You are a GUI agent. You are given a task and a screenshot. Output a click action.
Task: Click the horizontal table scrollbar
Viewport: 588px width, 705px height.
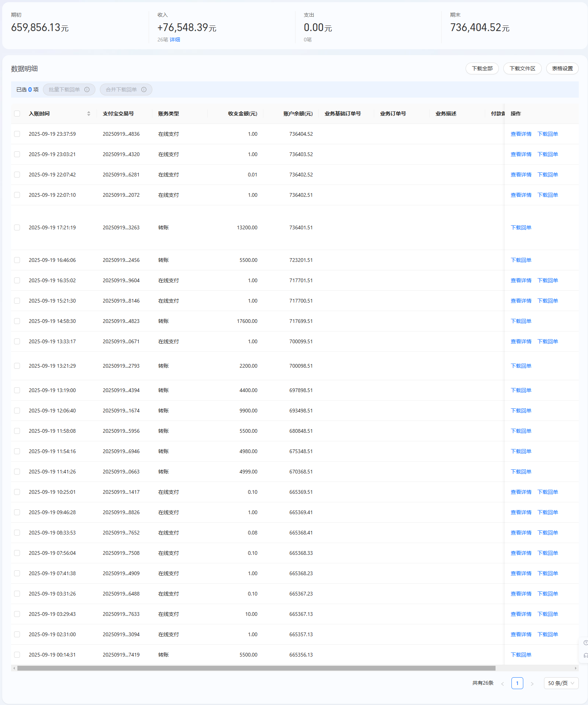pos(256,668)
